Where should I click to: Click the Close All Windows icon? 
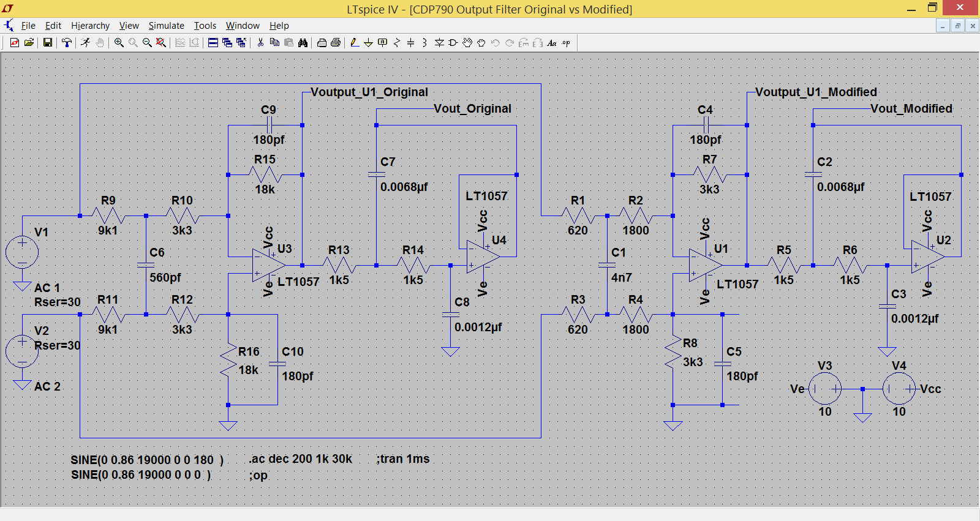[x=241, y=43]
